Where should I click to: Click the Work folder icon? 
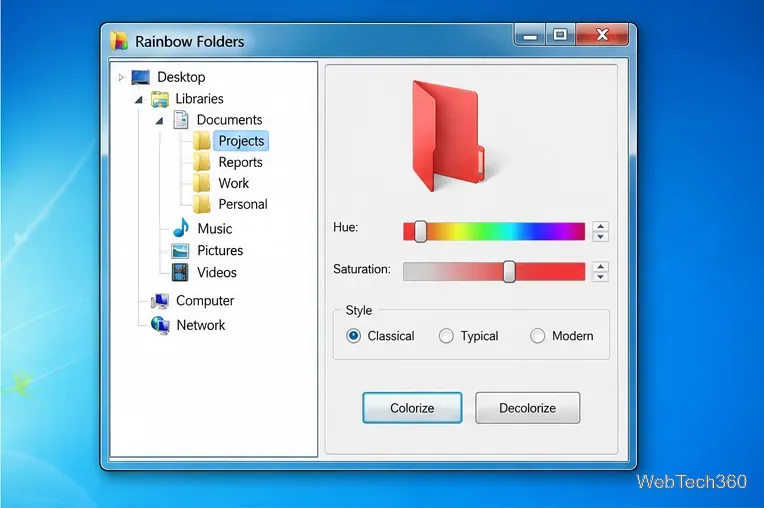(201, 183)
